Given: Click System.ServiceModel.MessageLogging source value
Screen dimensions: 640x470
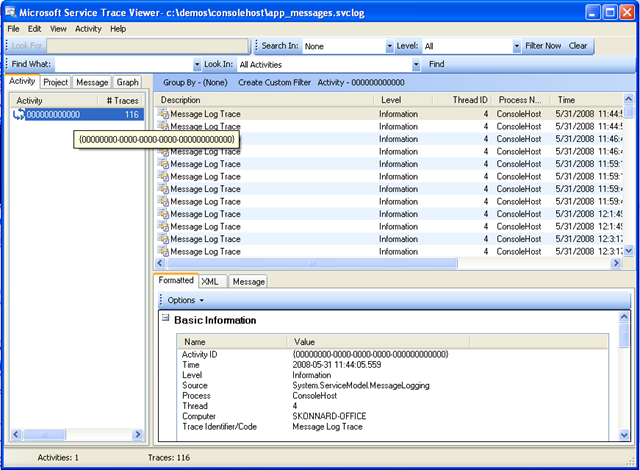Looking at the screenshot, I should pyautogui.click(x=361, y=386).
